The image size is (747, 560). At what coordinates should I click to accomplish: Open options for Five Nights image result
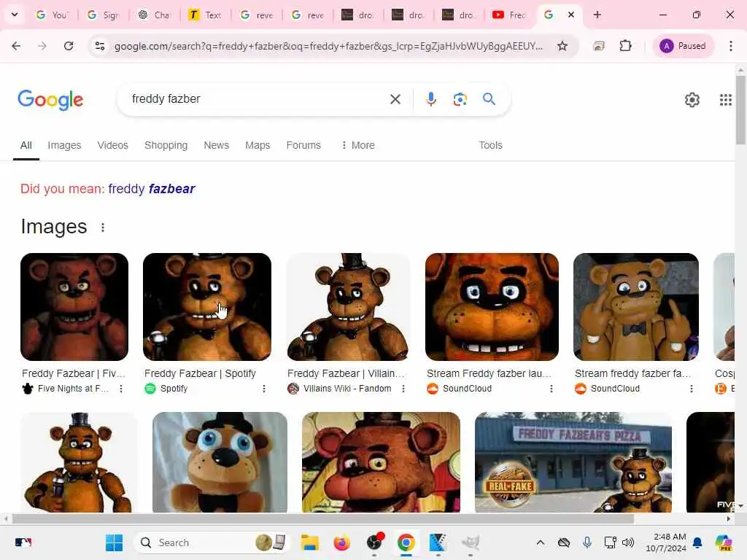[121, 389]
